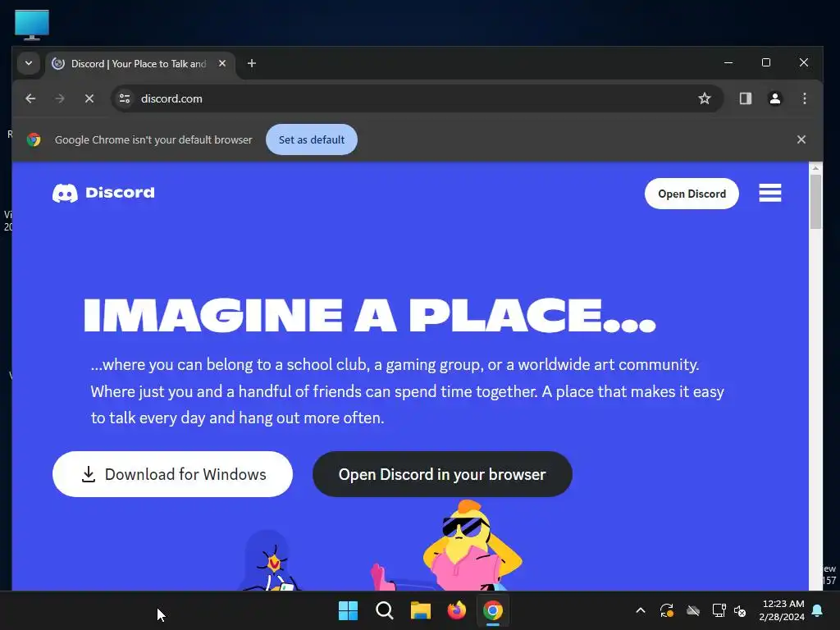Click the page vertical scrollbar thumb

[815, 202]
